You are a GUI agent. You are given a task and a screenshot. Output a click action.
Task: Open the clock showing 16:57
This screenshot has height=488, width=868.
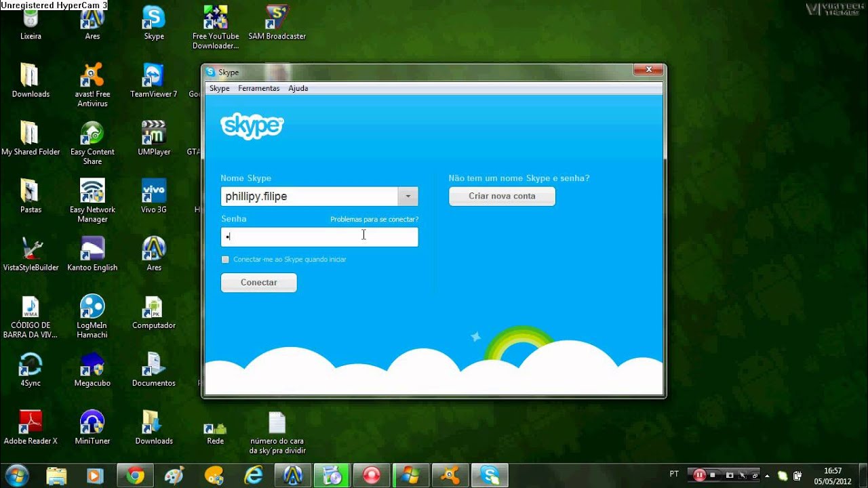832,475
